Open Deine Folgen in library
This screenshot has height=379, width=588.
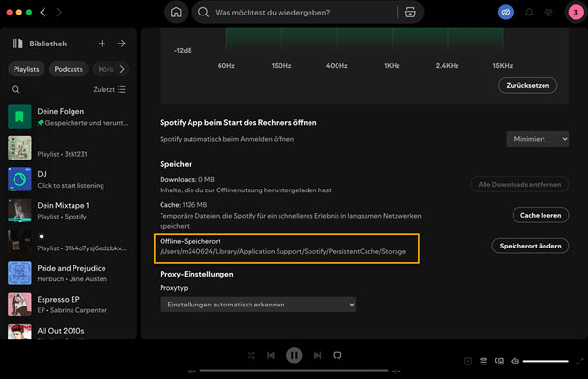(x=69, y=117)
